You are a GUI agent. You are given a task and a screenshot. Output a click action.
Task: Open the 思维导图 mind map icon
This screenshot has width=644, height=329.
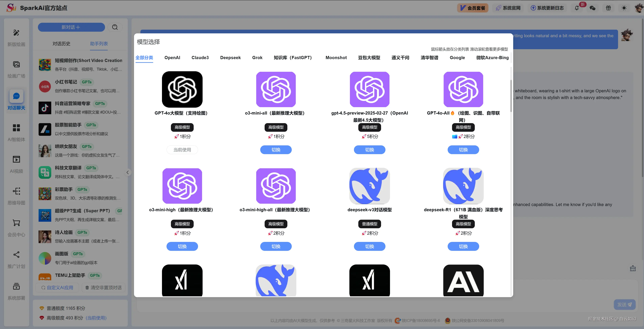[16, 191]
